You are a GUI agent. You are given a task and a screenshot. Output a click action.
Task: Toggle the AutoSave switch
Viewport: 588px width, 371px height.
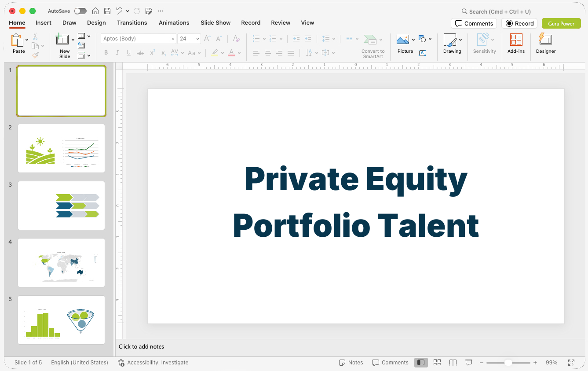point(80,11)
